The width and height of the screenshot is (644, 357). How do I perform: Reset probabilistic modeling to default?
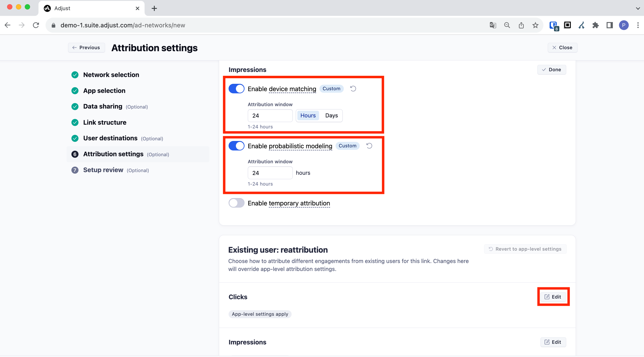[369, 146]
